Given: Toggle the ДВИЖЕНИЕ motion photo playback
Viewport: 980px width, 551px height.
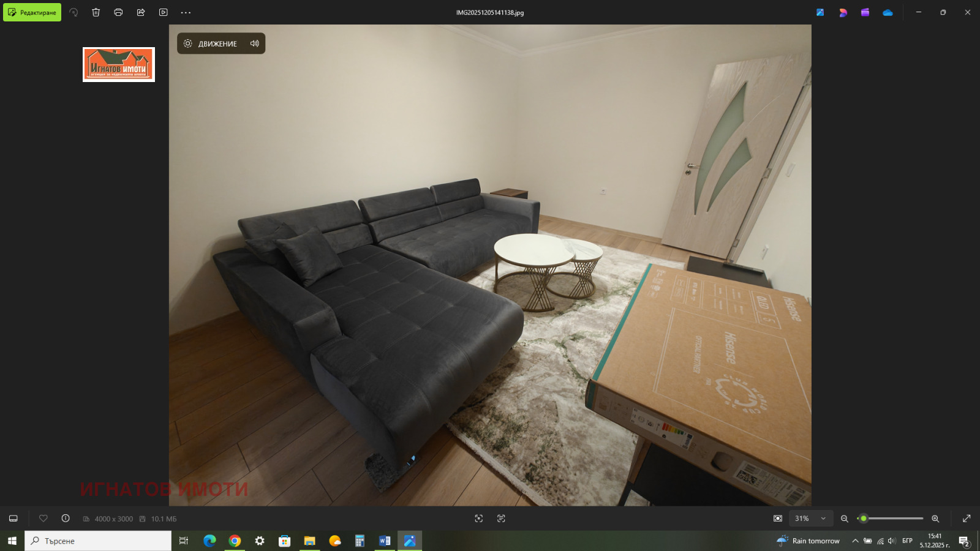Looking at the screenshot, I should click(x=211, y=43).
